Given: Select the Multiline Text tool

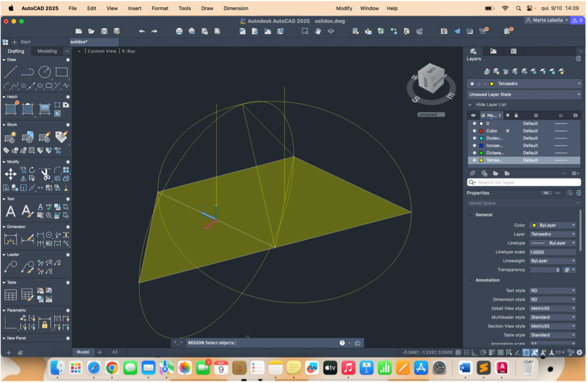Looking at the screenshot, I should point(11,211).
